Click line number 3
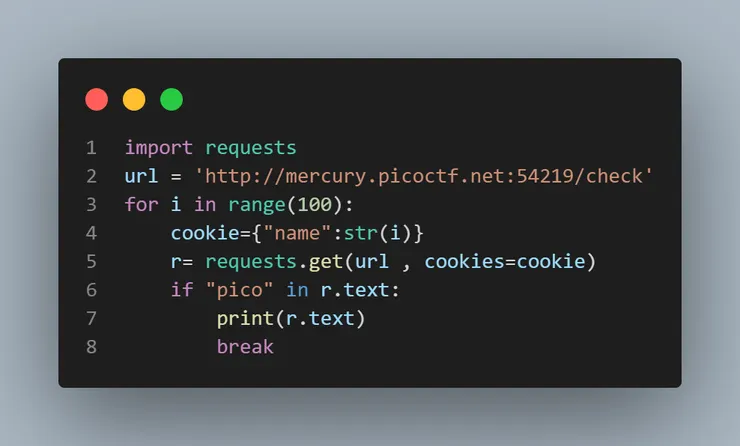Viewport: 740px width, 446px height. [92, 205]
